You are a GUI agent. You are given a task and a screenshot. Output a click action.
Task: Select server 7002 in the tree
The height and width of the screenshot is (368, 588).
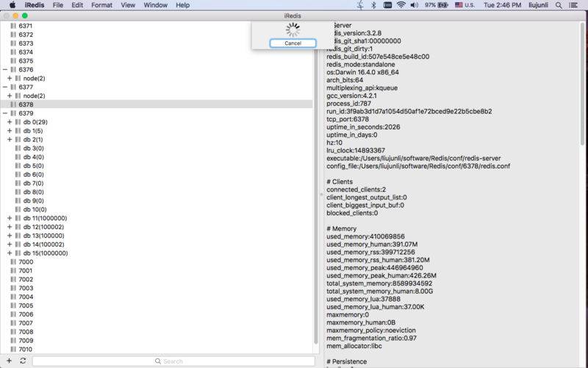tap(26, 280)
